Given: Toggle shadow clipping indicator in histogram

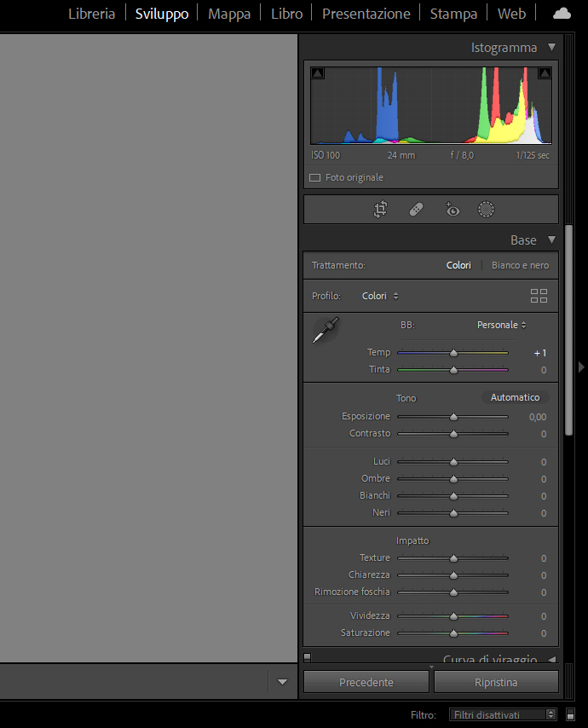Looking at the screenshot, I should tap(318, 73).
